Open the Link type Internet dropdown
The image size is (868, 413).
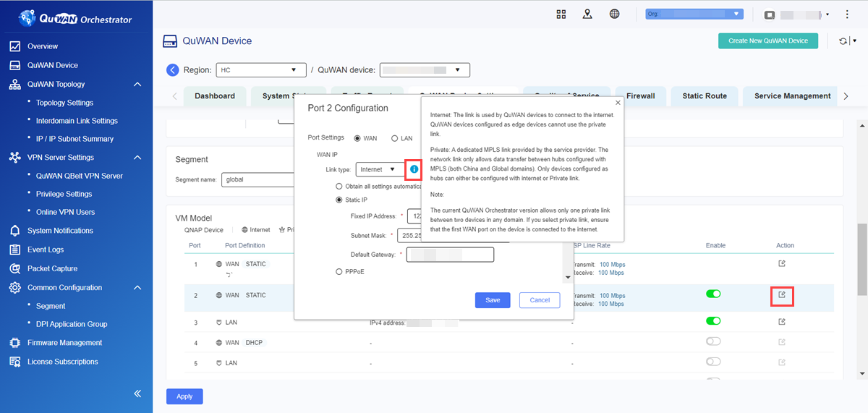[x=380, y=169]
